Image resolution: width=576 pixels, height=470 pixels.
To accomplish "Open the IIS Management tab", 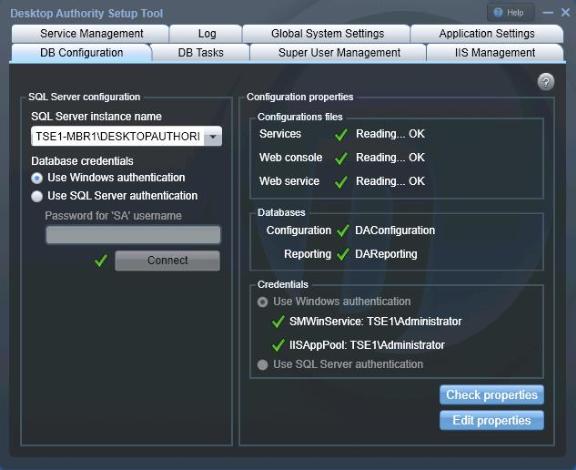I will [495, 53].
